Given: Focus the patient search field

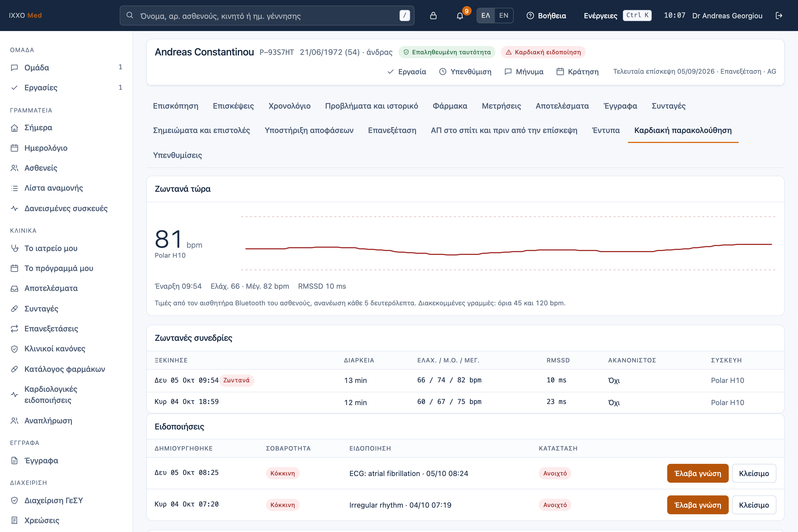Looking at the screenshot, I should (267, 16).
